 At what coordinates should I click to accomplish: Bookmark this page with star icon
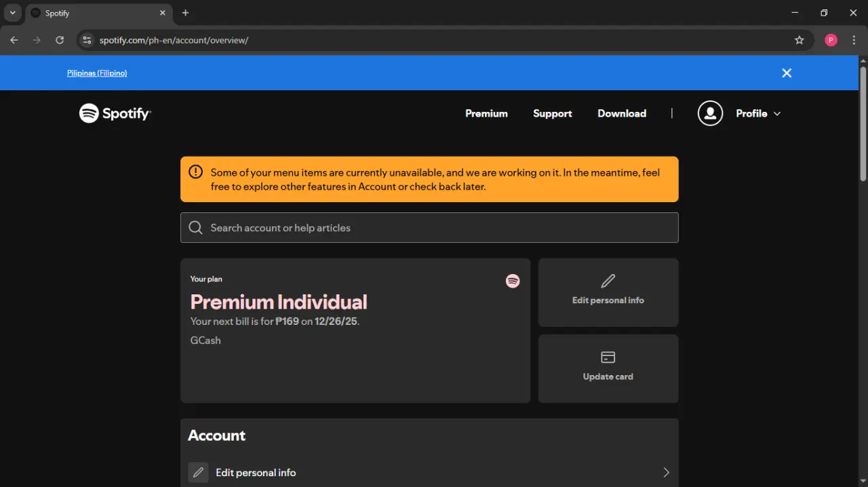coord(800,40)
